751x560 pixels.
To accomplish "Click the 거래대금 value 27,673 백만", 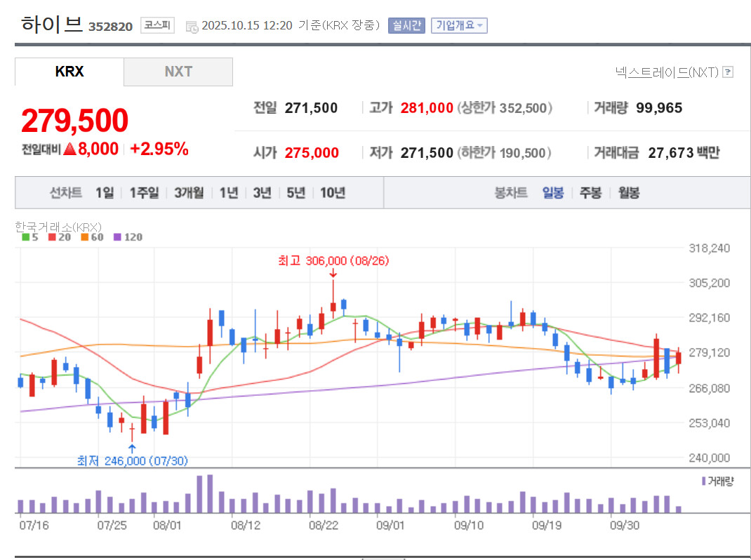I will point(684,153).
